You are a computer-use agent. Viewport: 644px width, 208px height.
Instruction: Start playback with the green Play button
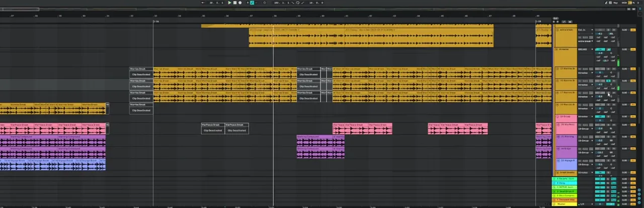[x=229, y=3]
